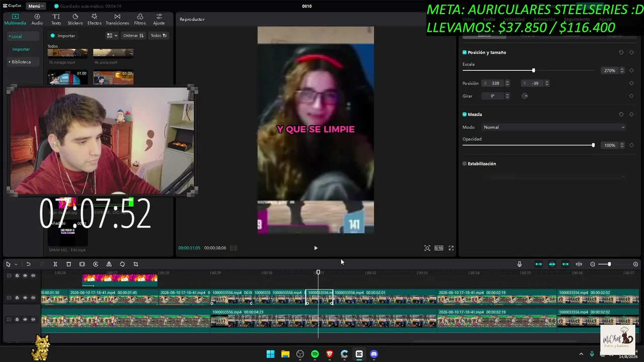Open the 9:16 aspect ratio selector
Screen dimensions: 644x362
click(439, 248)
